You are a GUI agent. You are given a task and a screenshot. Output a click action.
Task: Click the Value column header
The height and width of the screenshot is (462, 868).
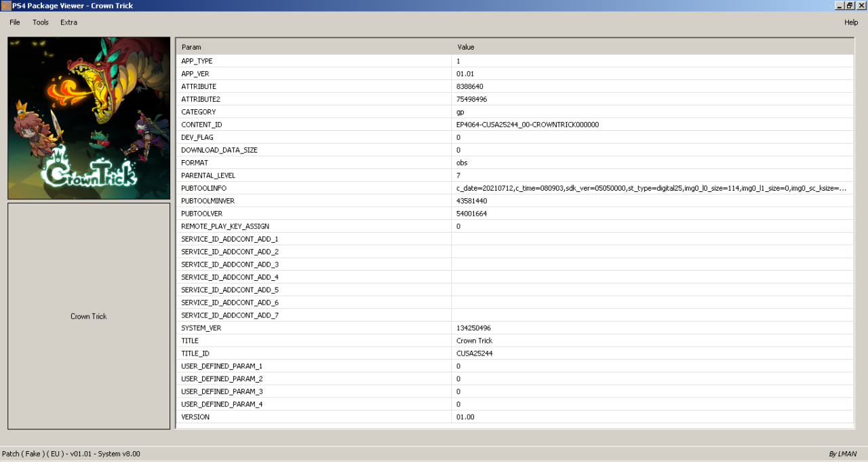(652, 47)
